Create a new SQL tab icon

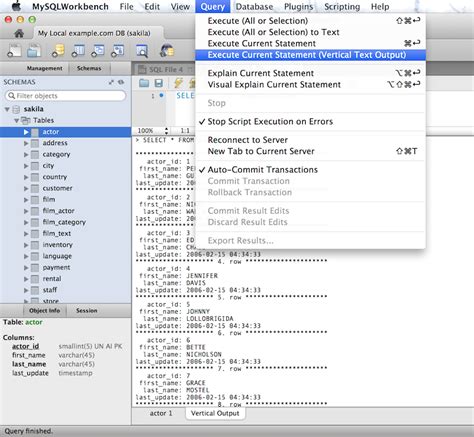14,51
